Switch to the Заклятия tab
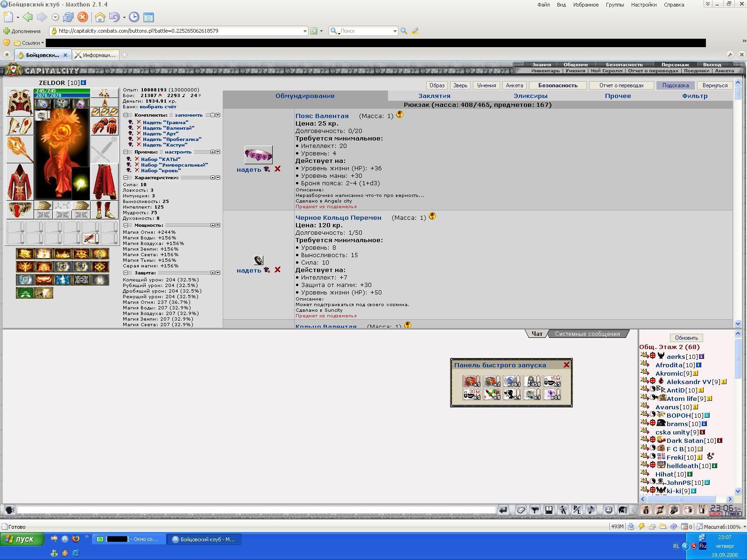747x560 pixels. click(x=434, y=96)
